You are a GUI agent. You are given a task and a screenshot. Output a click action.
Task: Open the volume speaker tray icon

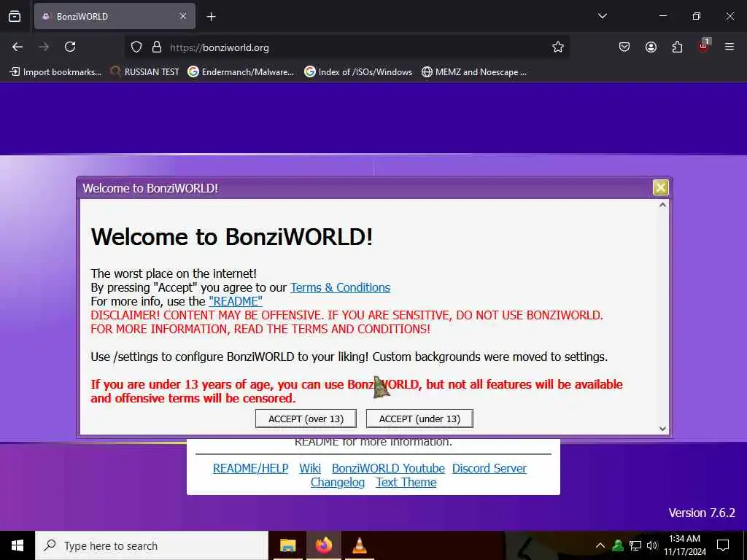[652, 545]
